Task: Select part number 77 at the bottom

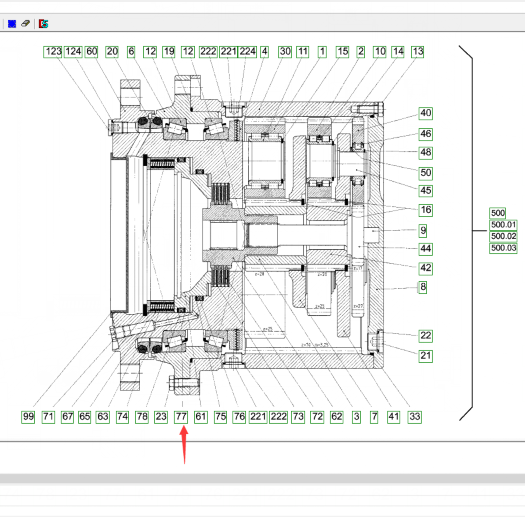Action: click(181, 417)
